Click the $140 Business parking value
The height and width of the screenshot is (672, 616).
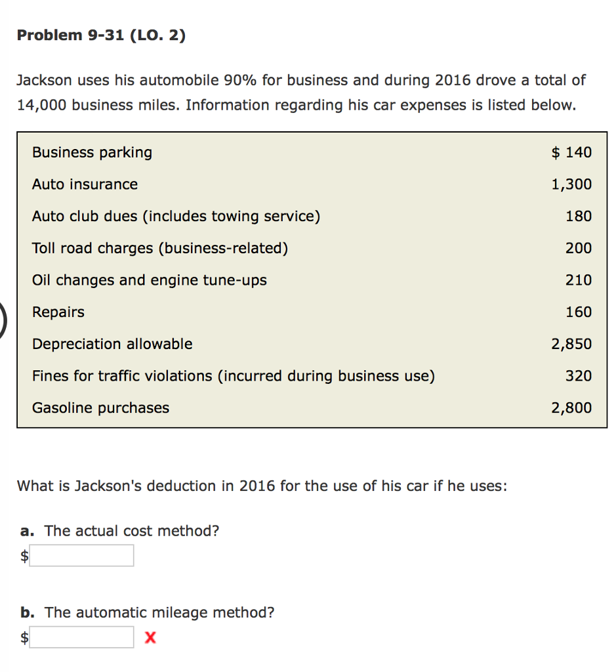[x=571, y=152]
